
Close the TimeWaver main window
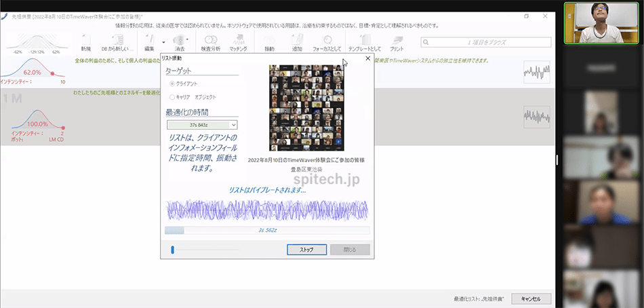[x=545, y=16]
